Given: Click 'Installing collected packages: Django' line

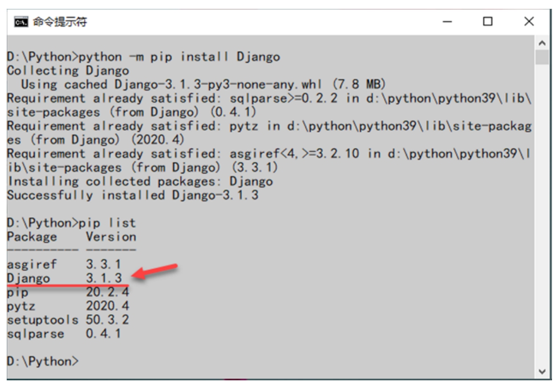Looking at the screenshot, I should point(140,182).
